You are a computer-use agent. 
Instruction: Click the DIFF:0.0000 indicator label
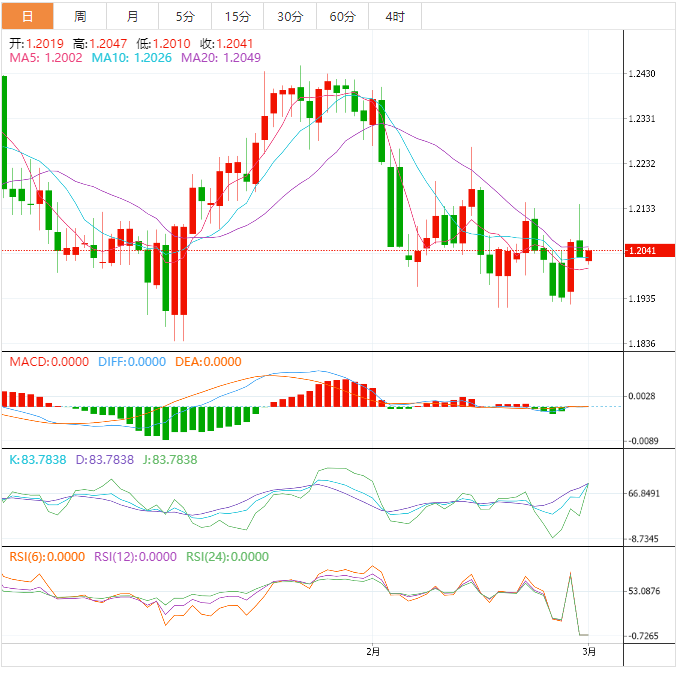coord(132,362)
